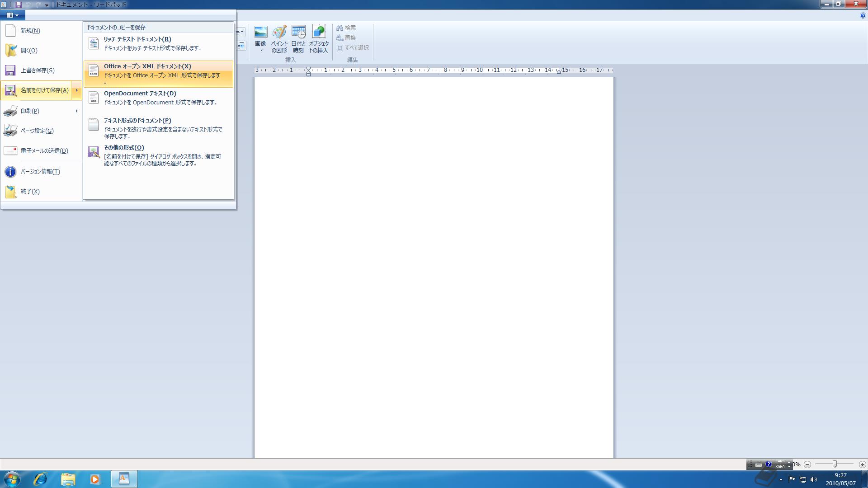Insert a ペイントの図形 Paint drawing
Image resolution: width=868 pixels, height=488 pixels.
(x=279, y=39)
